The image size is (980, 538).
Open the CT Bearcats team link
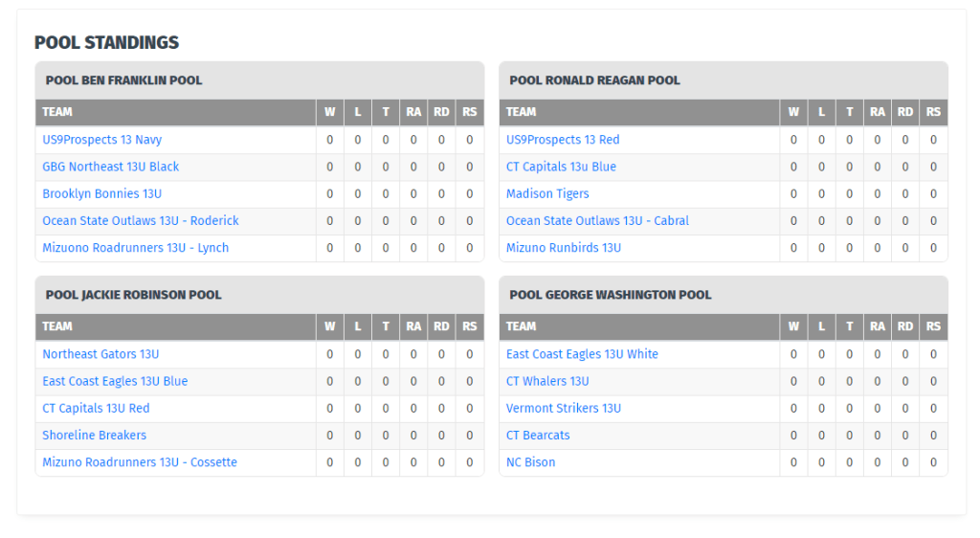538,435
